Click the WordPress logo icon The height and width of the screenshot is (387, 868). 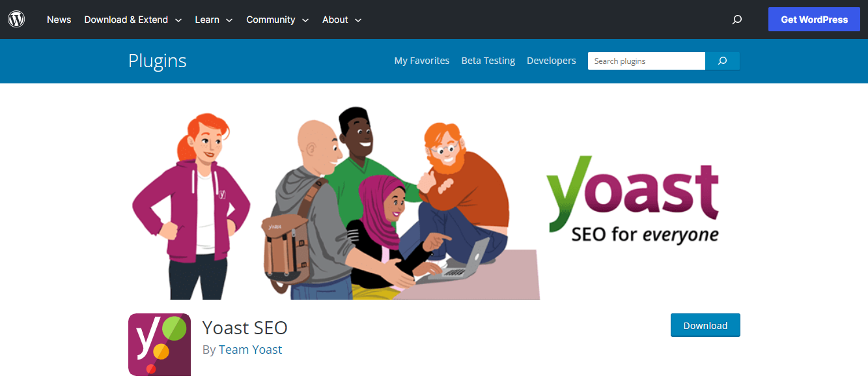[x=16, y=20]
